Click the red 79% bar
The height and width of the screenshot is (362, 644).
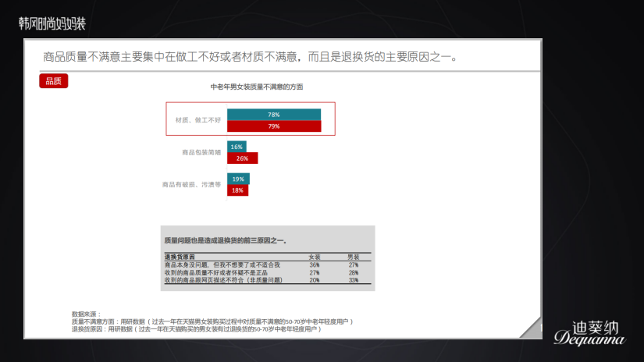coord(274,126)
